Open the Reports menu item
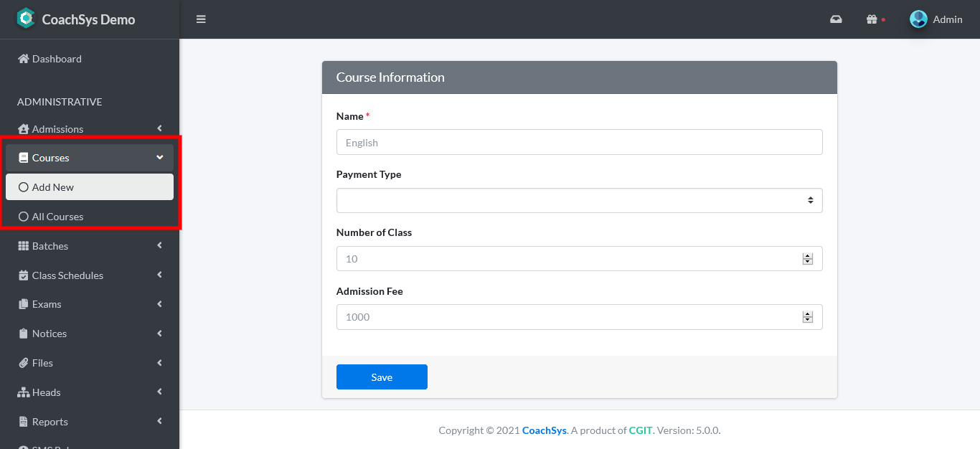Viewport: 980px width, 449px height. (50, 422)
